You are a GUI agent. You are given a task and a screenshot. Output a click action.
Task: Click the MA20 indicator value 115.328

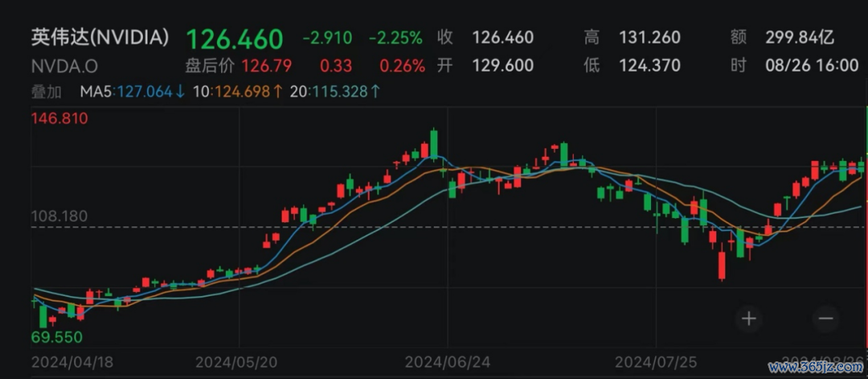coord(339,92)
